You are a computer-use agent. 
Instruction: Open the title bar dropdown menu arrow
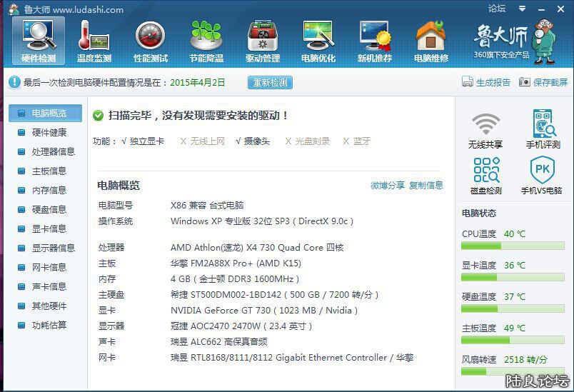coord(522,9)
